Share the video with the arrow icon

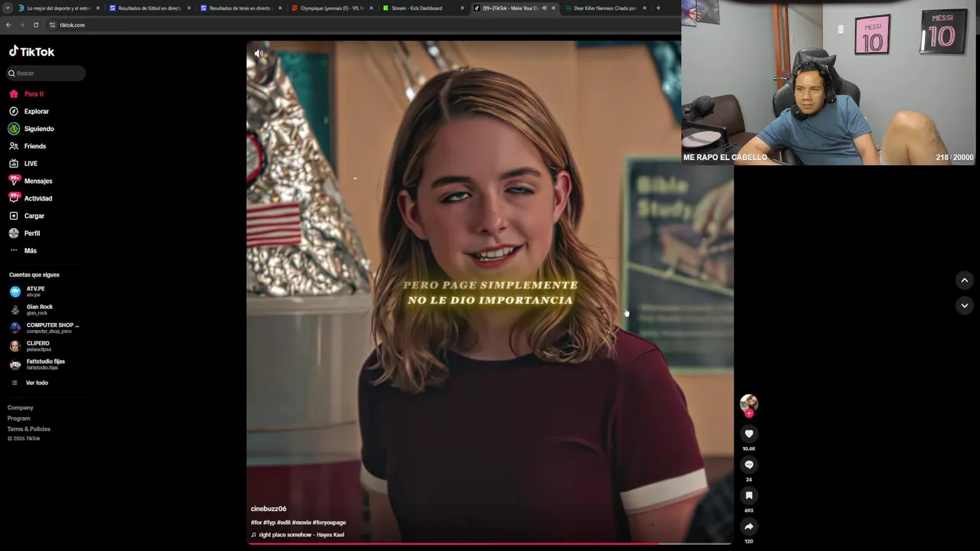click(x=749, y=527)
